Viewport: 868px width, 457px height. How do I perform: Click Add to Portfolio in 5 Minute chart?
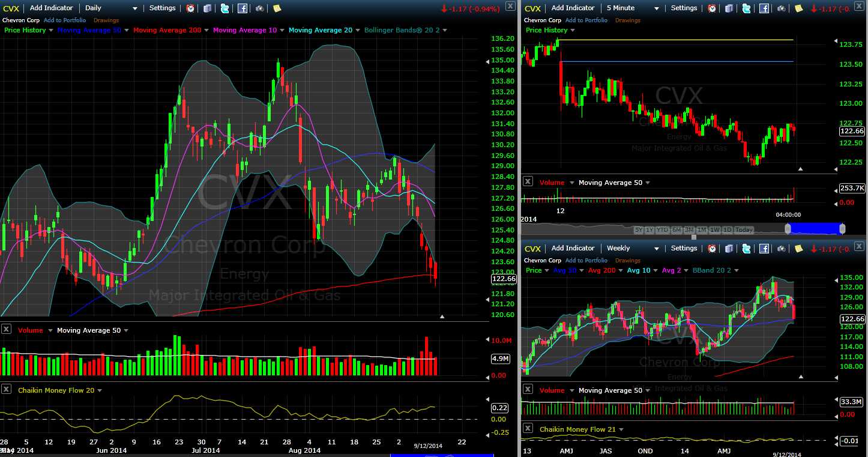(x=586, y=20)
